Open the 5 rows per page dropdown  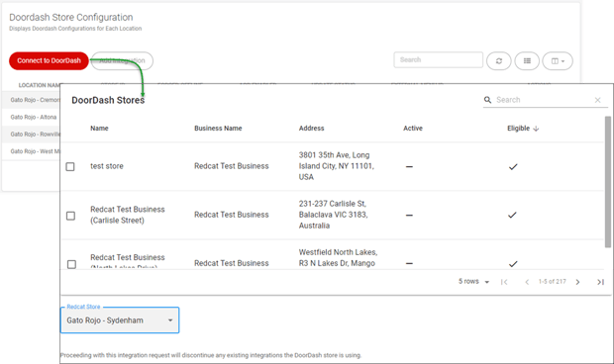[473, 282]
